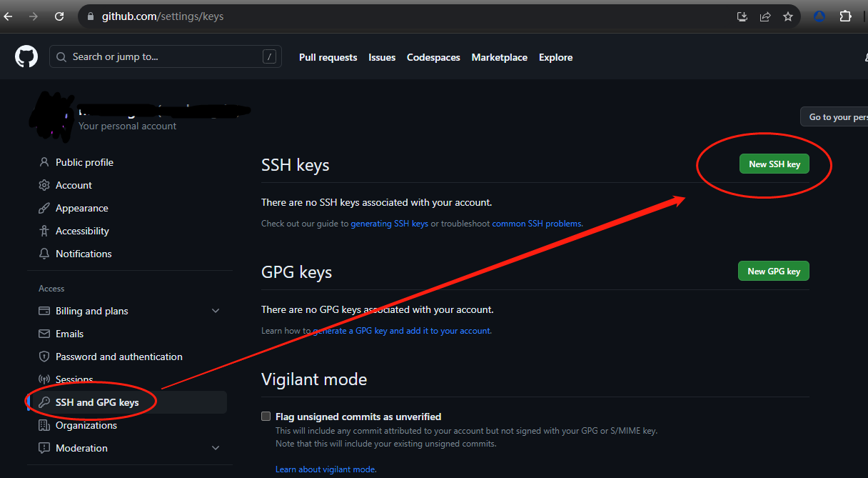Click the Appearance label in sidebar
Image resolution: width=868 pixels, height=478 pixels.
point(82,208)
